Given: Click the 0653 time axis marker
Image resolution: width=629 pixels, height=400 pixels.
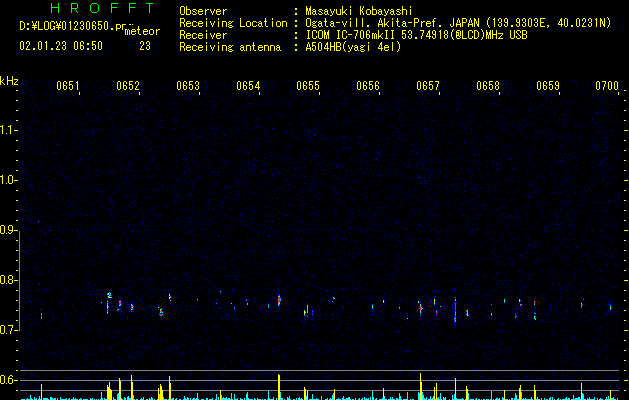Looking at the screenshot, I should [188, 86].
